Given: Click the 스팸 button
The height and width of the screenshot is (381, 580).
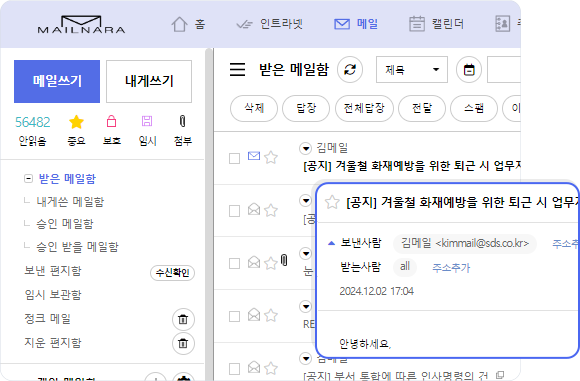Looking at the screenshot, I should (x=474, y=108).
